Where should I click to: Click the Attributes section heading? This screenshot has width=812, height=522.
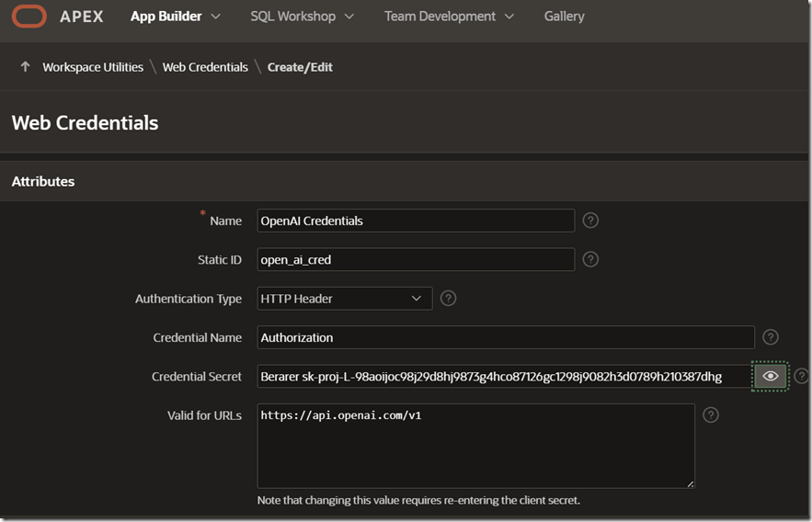pyautogui.click(x=43, y=182)
